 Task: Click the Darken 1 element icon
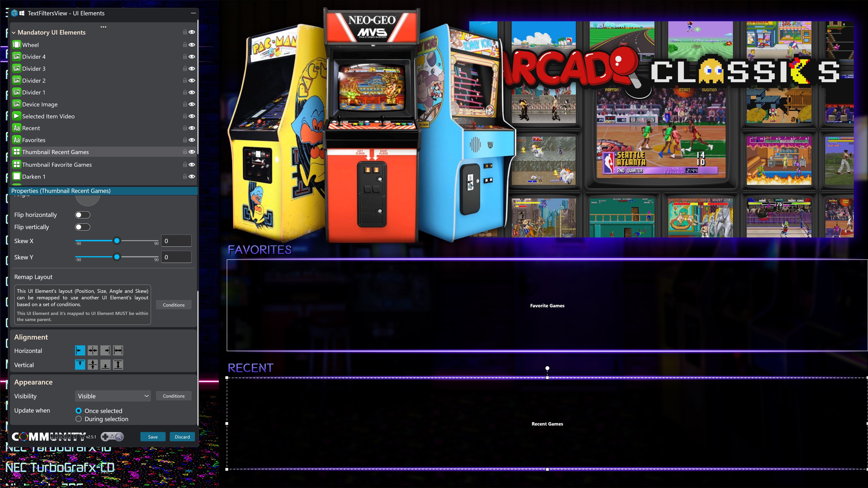[17, 176]
